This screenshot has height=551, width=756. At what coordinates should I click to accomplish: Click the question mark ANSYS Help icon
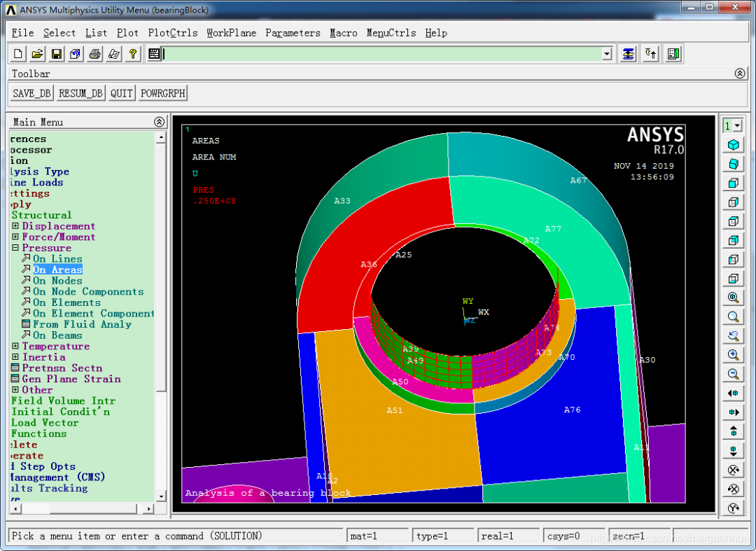[132, 54]
